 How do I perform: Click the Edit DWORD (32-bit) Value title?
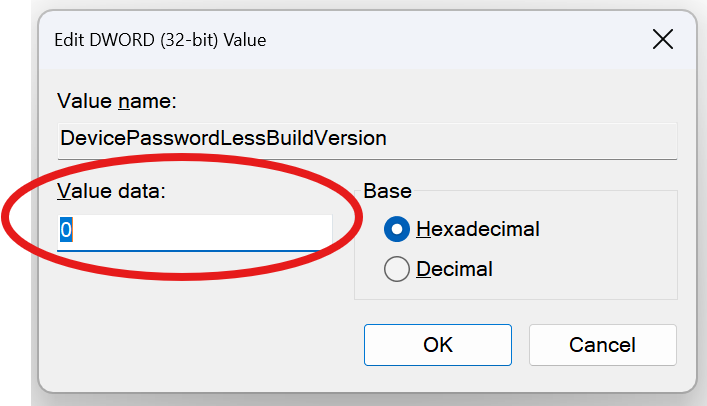160,40
